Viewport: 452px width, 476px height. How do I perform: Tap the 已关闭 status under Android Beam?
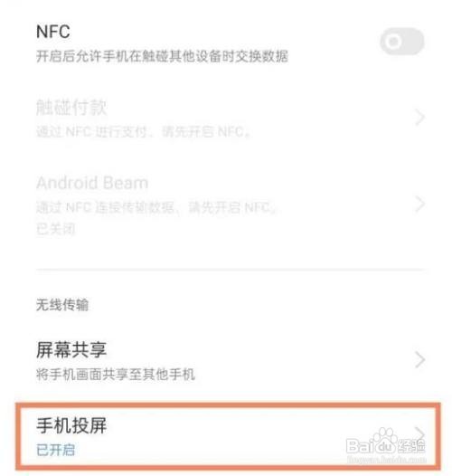coord(55,229)
